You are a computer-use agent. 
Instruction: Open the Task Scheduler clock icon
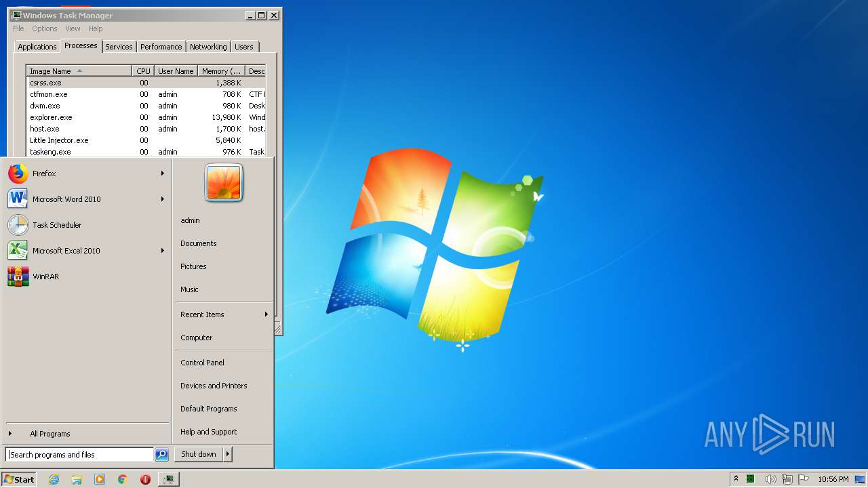(x=18, y=225)
